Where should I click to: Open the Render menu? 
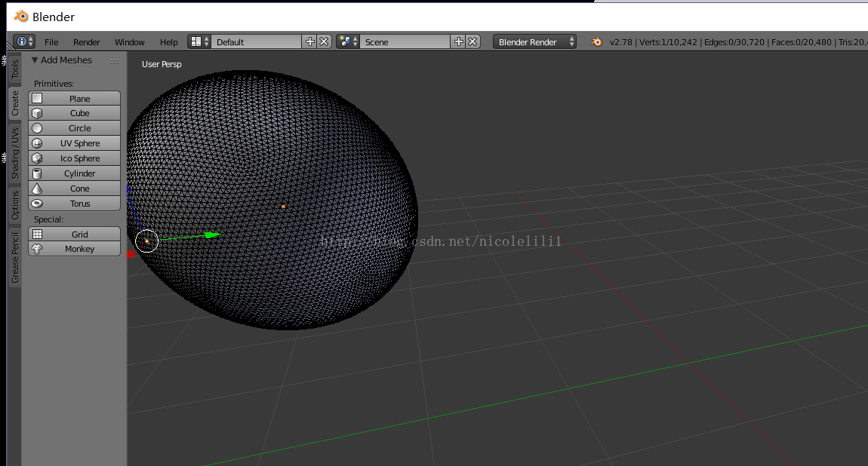pyautogui.click(x=86, y=42)
